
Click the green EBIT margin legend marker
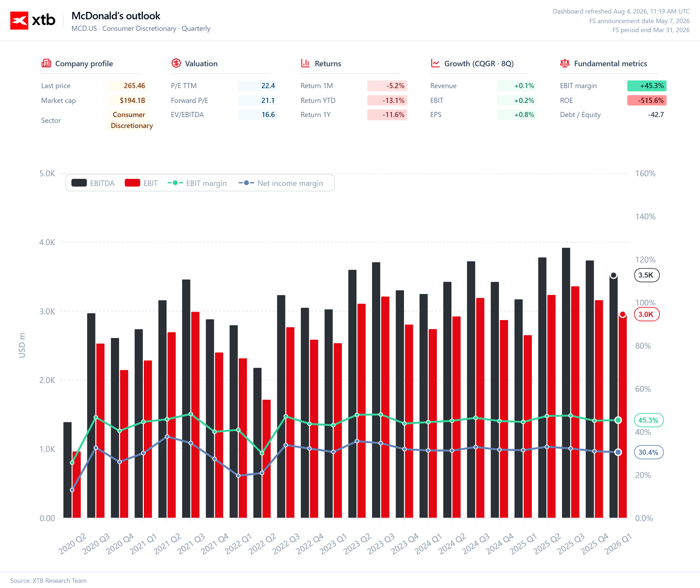[x=175, y=183]
